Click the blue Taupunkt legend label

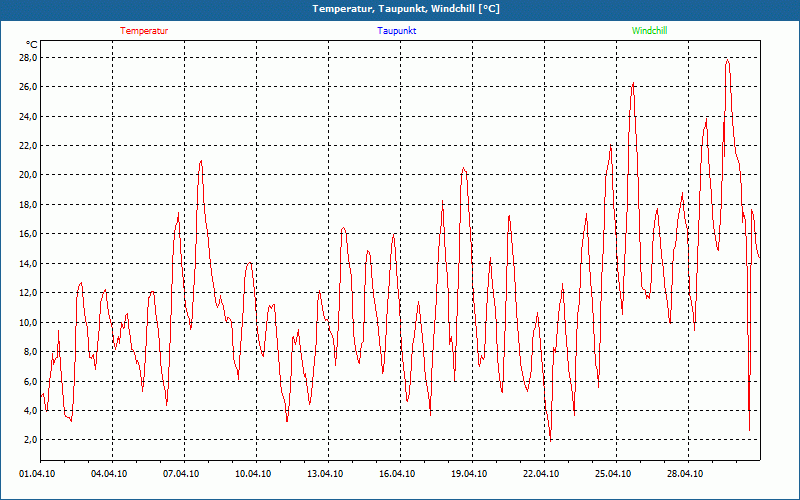pyautogui.click(x=396, y=31)
